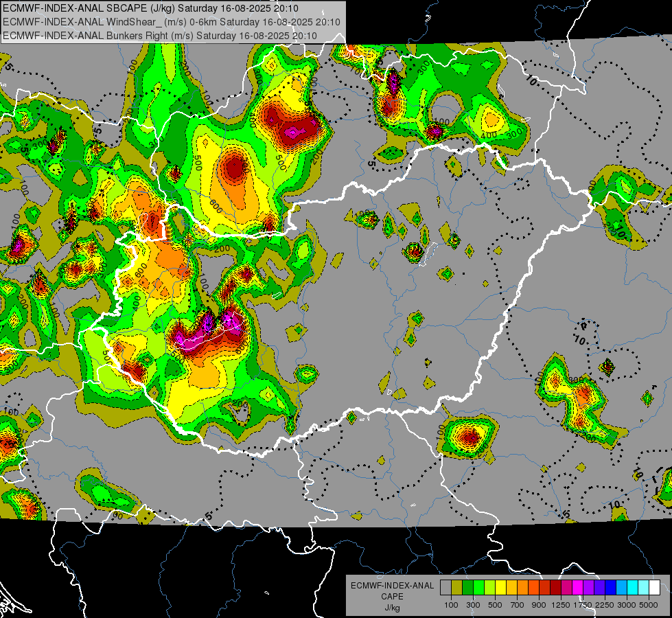This screenshot has height=618, width=672.
Task: Select the pure yellow legend swatch after 500
Action: tap(500, 588)
